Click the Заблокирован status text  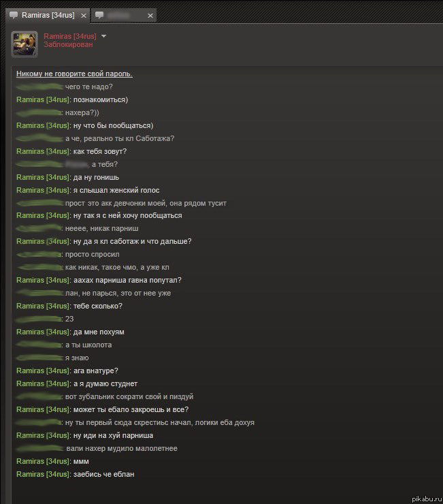coord(68,44)
